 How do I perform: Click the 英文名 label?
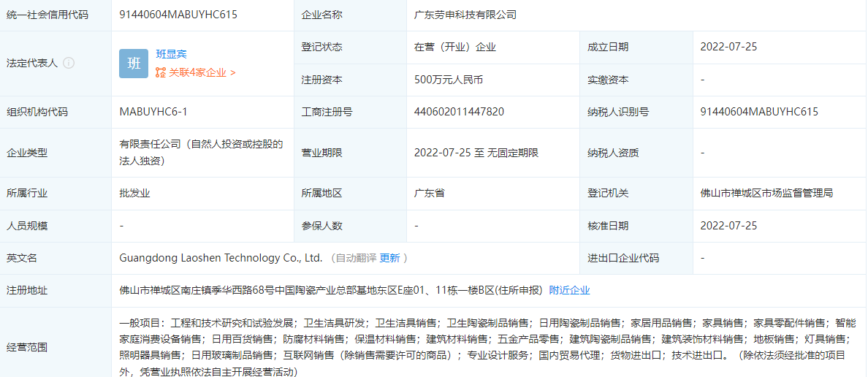click(x=22, y=258)
